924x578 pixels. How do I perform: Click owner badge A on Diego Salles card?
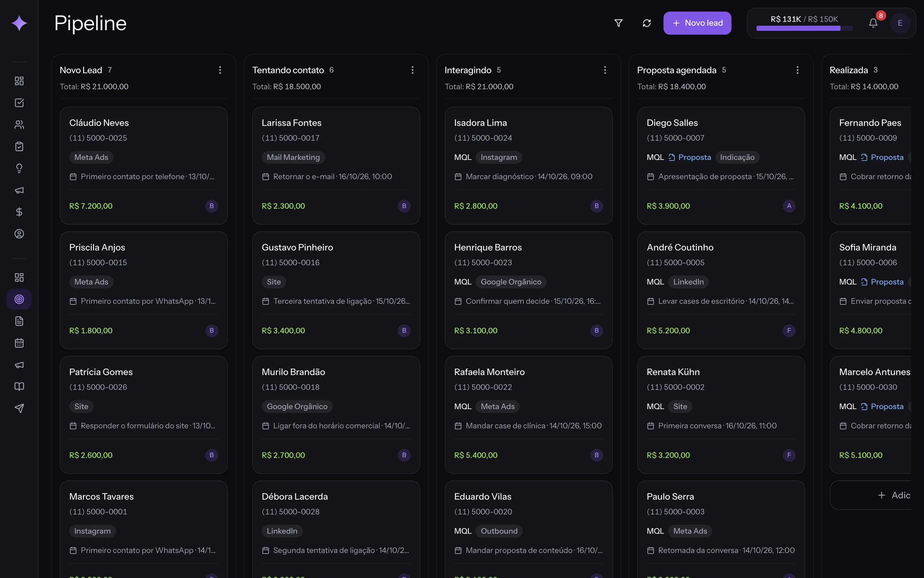click(789, 206)
